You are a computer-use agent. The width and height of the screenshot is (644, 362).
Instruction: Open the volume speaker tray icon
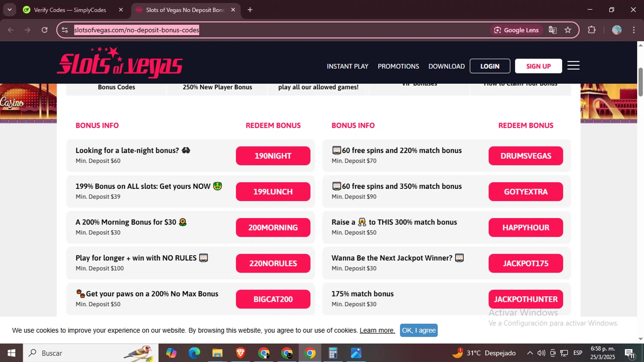coord(541,353)
